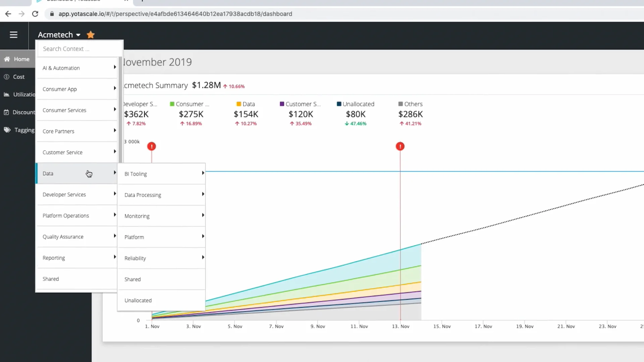Select the Tagging tag icon

tap(6, 130)
